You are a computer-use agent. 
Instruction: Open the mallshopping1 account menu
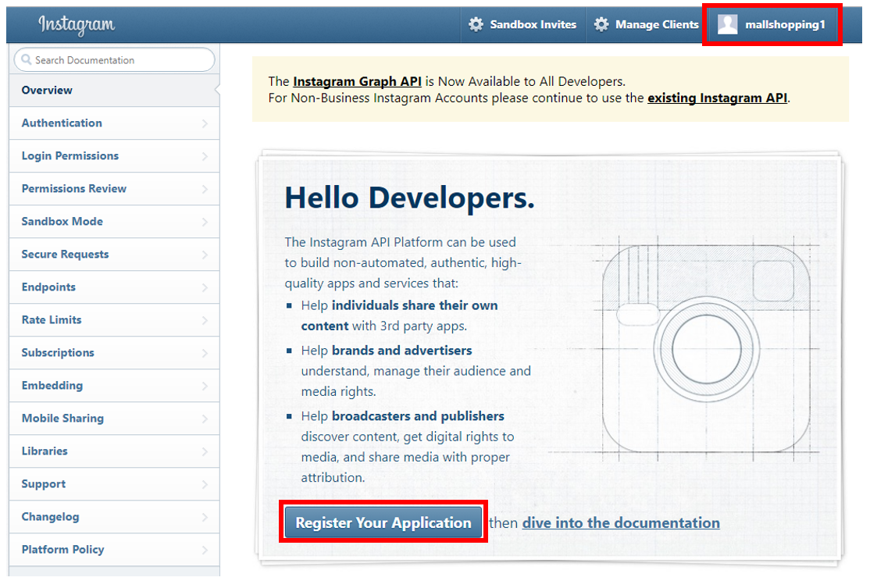pyautogui.click(x=772, y=24)
